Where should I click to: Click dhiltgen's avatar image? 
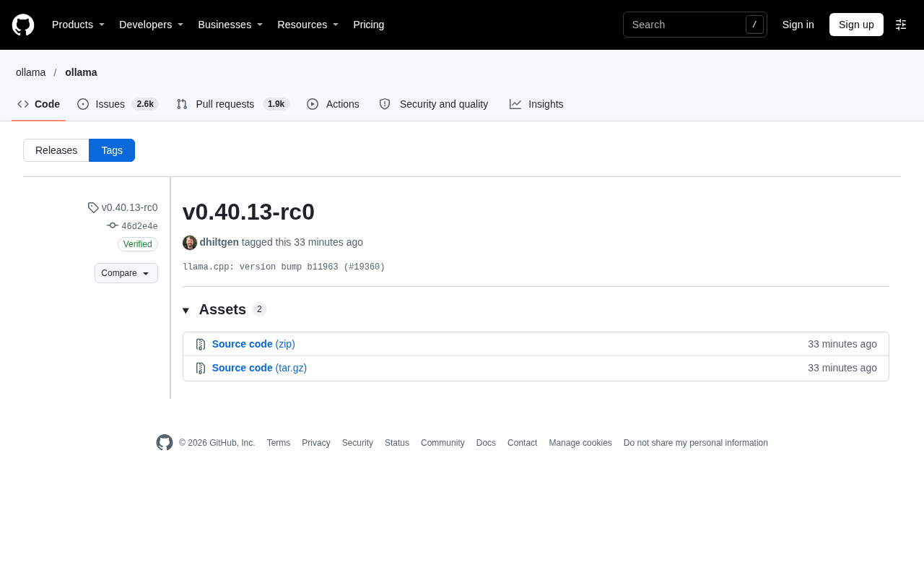(x=190, y=243)
